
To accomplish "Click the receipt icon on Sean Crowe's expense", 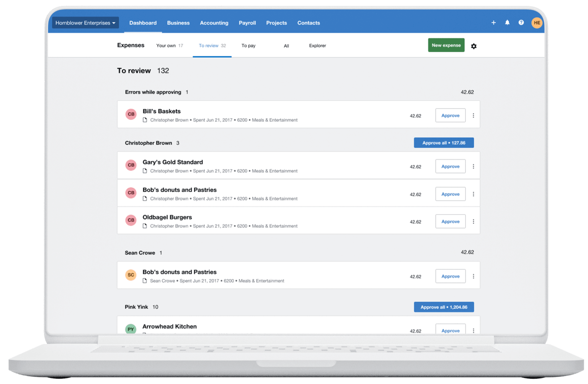I will tap(145, 280).
